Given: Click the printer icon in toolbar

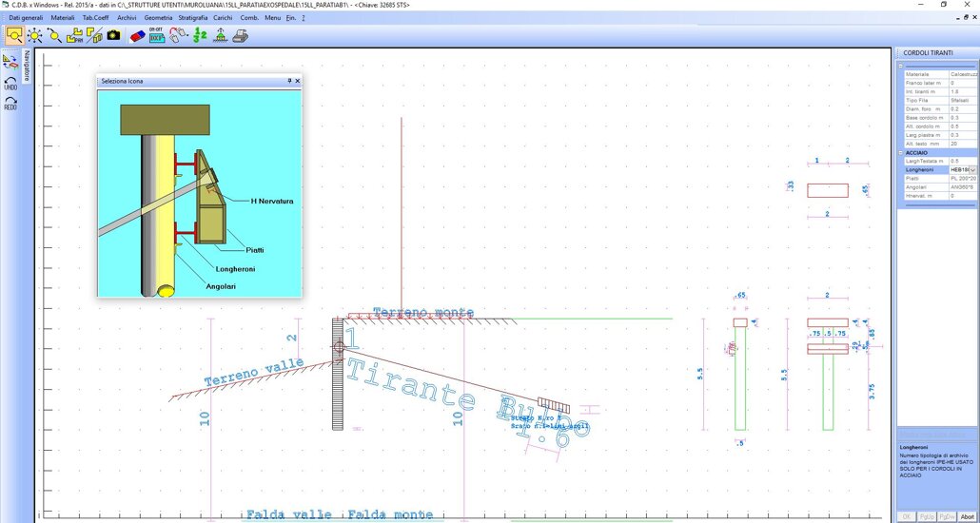Looking at the screenshot, I should click(241, 35).
